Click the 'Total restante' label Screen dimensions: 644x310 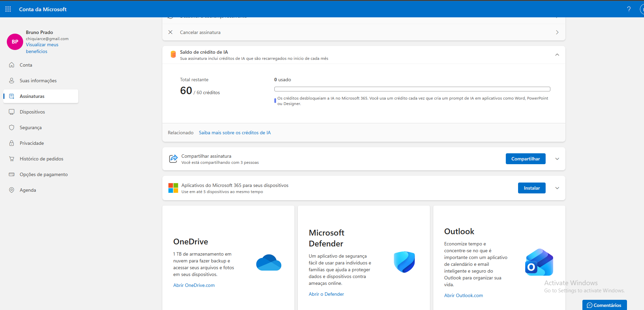tap(194, 80)
